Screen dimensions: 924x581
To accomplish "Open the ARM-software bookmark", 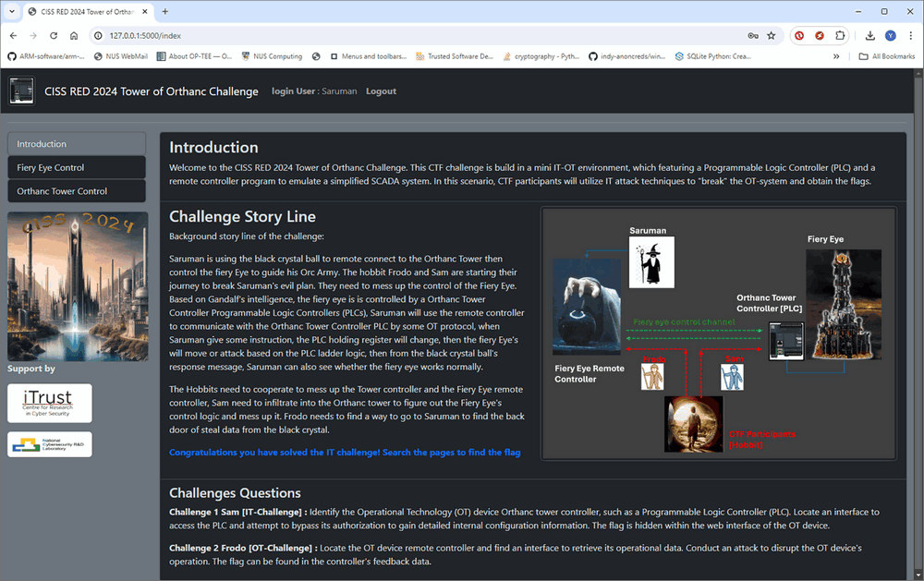I will (46, 56).
